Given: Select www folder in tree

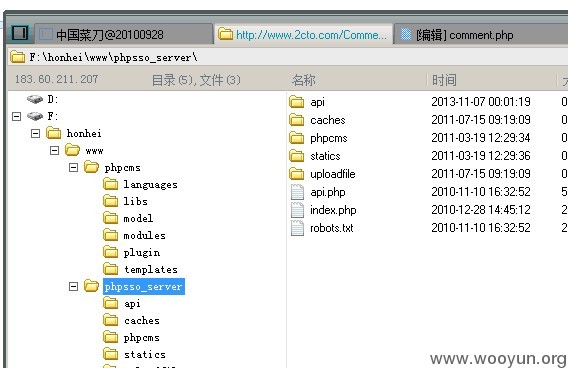Looking at the screenshot, I should pos(95,151).
